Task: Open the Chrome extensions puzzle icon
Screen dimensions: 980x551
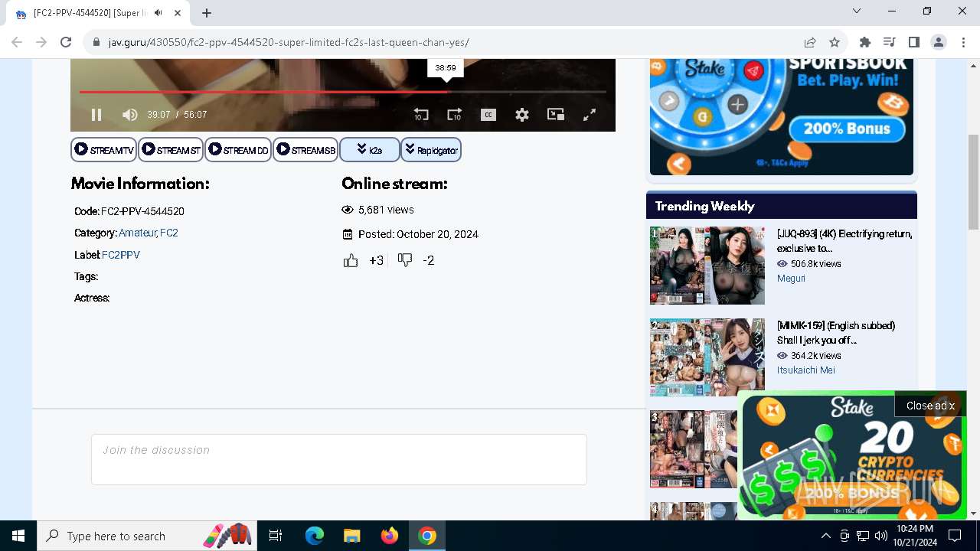Action: 865,42
